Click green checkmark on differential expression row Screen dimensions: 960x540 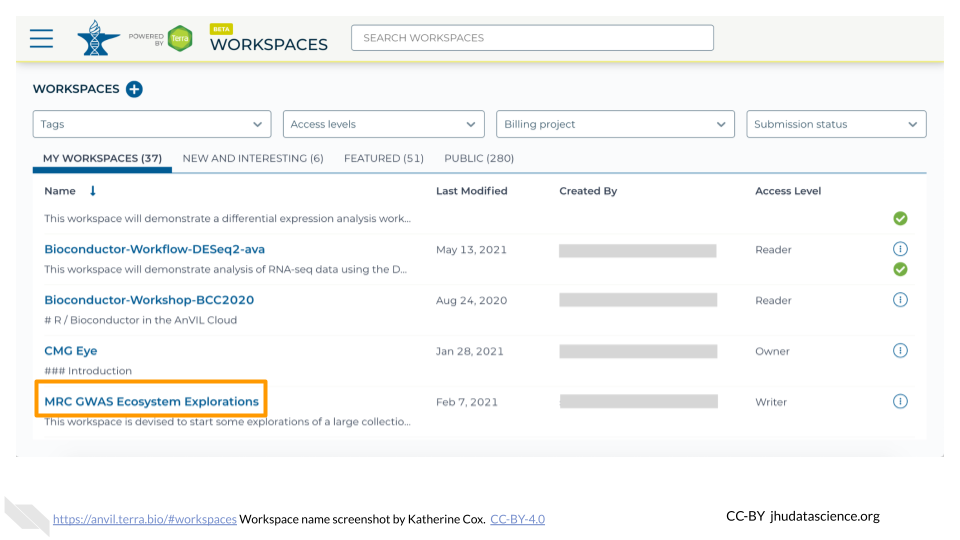click(x=900, y=219)
